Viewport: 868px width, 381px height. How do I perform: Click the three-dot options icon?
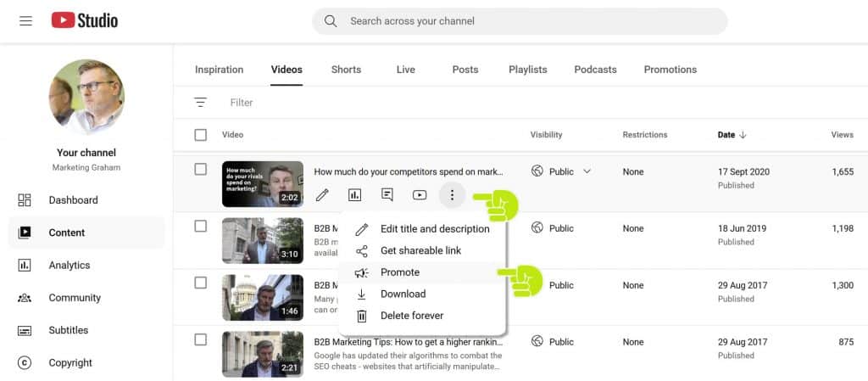pos(452,195)
